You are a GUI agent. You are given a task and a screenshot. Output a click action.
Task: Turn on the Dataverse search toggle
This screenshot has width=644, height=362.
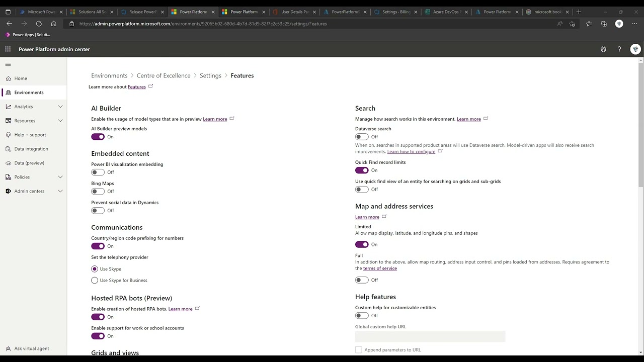(362, 137)
